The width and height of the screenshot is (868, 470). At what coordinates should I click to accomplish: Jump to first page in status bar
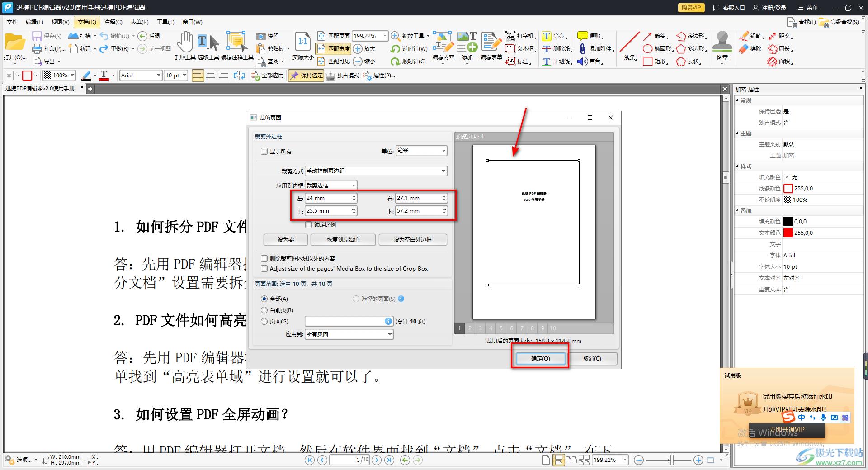[310, 460]
